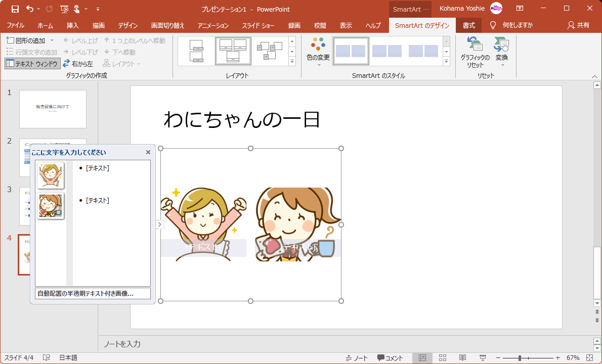This screenshot has width=602, height=364.
Task: Open the 挿入 ribbon tab
Action: pos(72,25)
